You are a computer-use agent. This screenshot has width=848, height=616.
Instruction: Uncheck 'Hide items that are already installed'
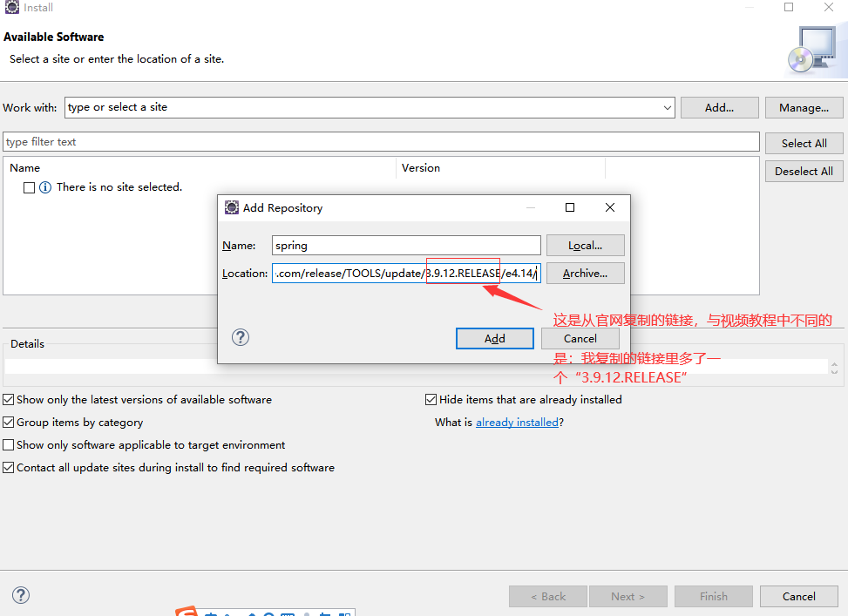(x=431, y=400)
